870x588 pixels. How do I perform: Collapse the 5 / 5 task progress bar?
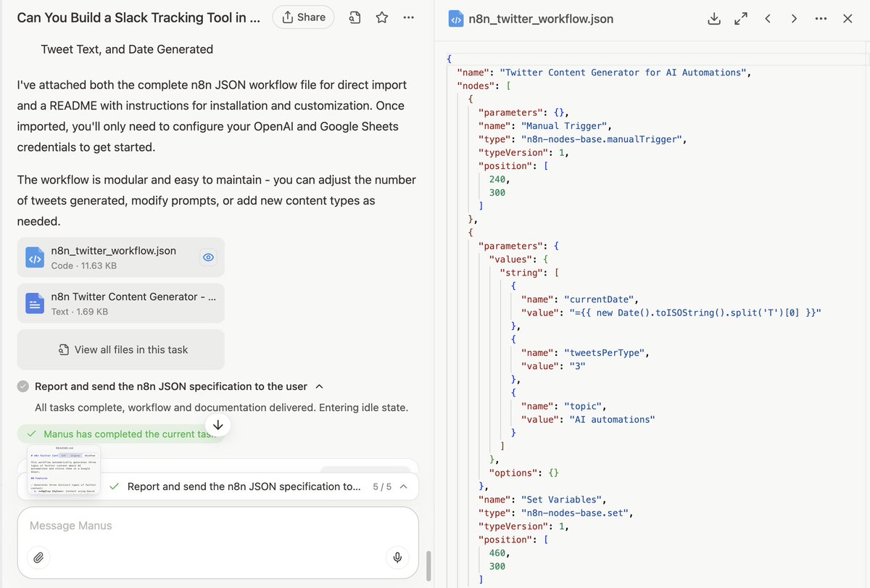pyautogui.click(x=404, y=486)
